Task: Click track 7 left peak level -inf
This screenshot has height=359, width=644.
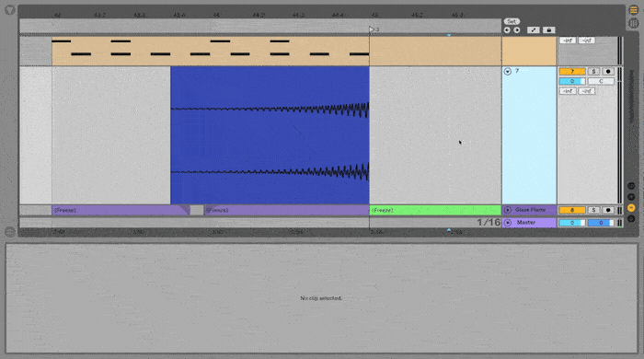Action: [568, 91]
